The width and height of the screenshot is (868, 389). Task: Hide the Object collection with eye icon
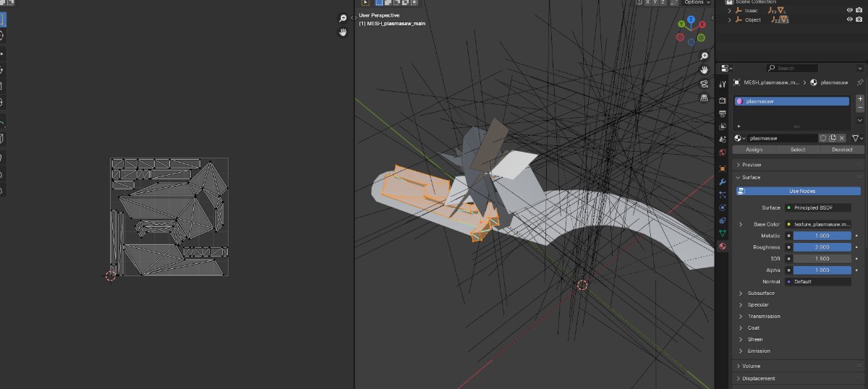coord(850,20)
